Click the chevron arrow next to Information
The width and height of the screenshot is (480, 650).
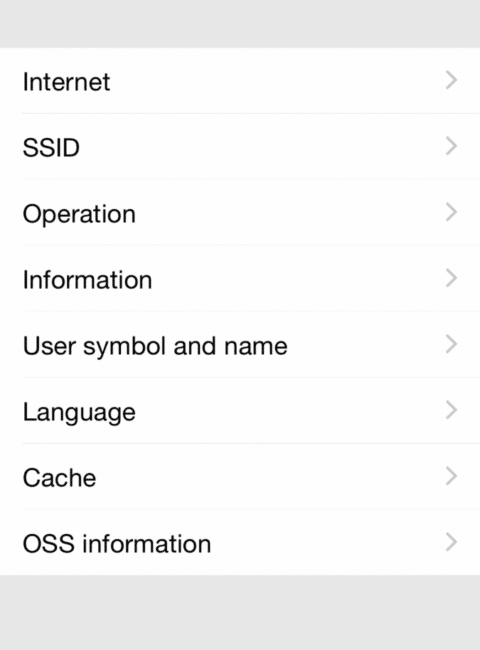[451, 278]
